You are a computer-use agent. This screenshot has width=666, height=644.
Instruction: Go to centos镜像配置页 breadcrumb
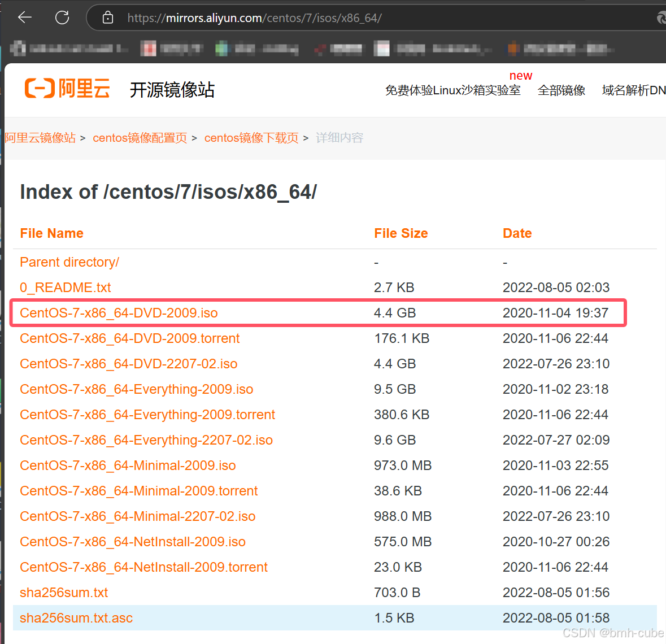[140, 138]
